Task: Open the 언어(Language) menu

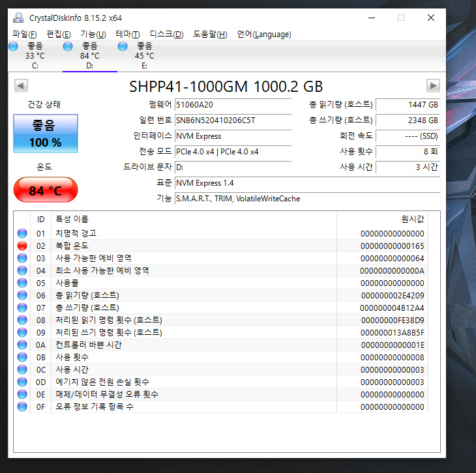Action: coord(264,35)
